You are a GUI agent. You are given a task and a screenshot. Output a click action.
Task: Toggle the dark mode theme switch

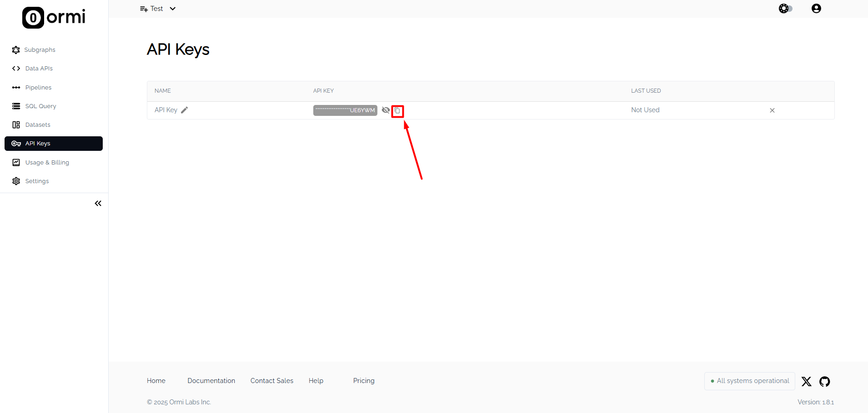point(786,9)
